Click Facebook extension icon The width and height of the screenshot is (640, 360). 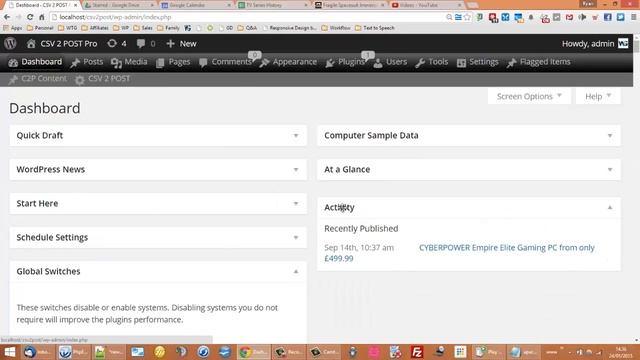(x=608, y=17)
